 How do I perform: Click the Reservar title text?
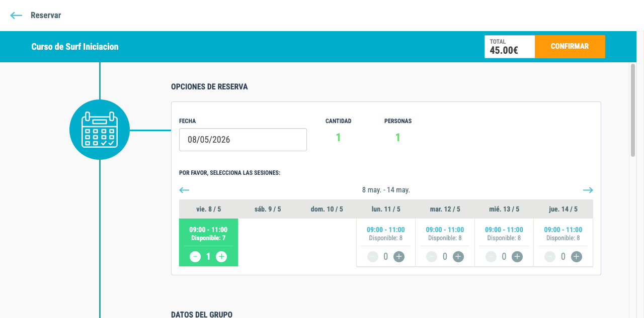click(x=46, y=15)
